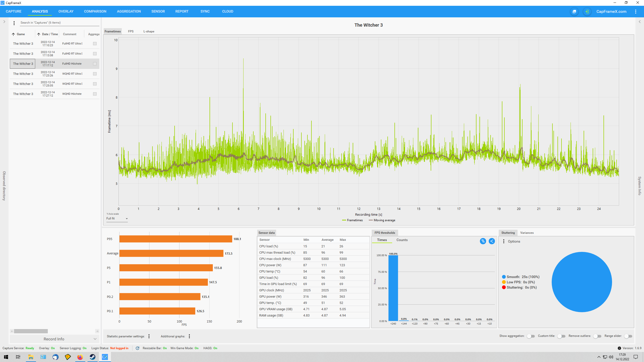Switch to the Variances tab
This screenshot has width=644, height=362.
527,233
